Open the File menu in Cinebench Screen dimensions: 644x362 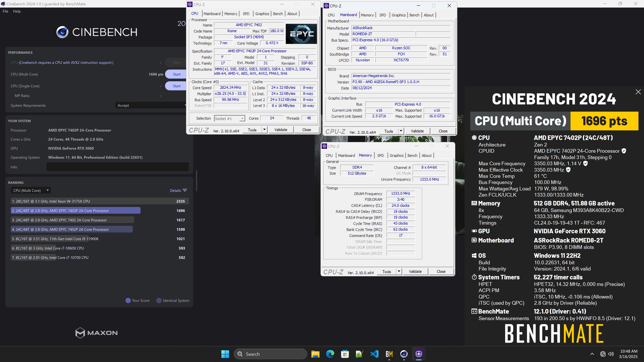coord(5,11)
